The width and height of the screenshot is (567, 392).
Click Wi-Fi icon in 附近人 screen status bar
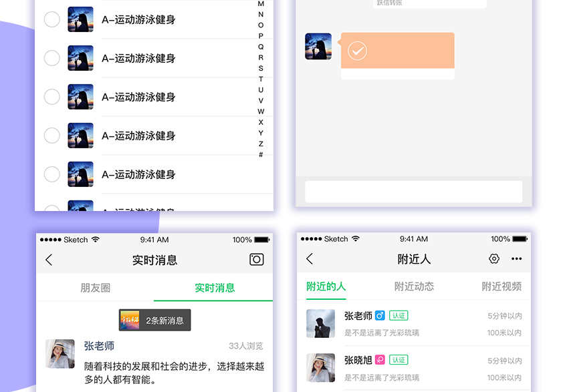(356, 239)
